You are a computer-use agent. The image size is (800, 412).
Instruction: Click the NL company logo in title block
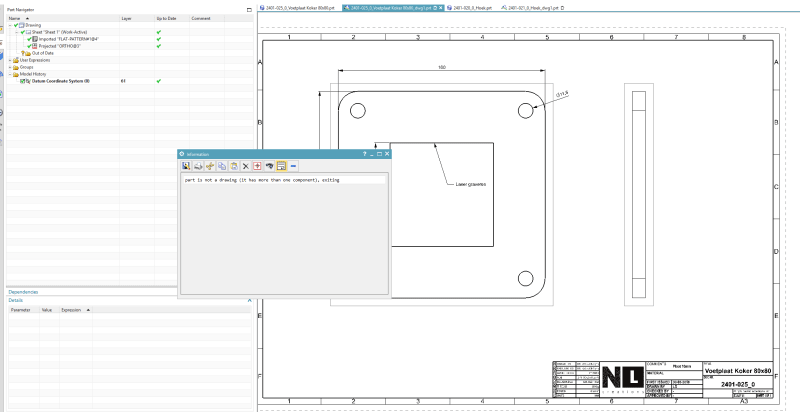(622, 380)
